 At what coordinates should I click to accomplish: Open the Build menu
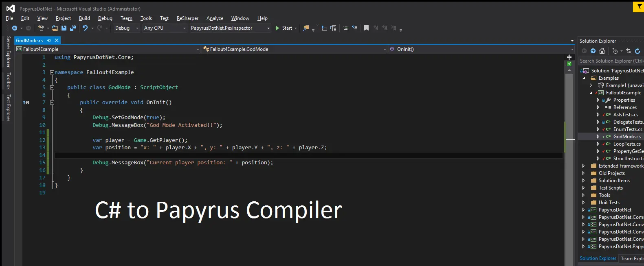tap(84, 18)
